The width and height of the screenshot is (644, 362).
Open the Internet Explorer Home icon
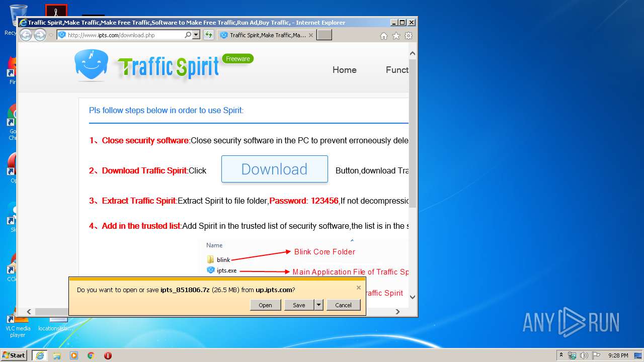[x=384, y=36]
